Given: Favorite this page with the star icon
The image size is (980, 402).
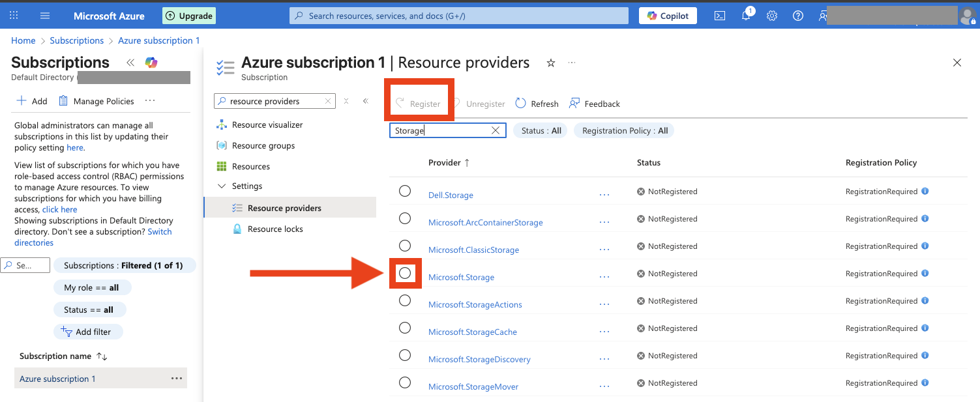Looking at the screenshot, I should tap(551, 63).
